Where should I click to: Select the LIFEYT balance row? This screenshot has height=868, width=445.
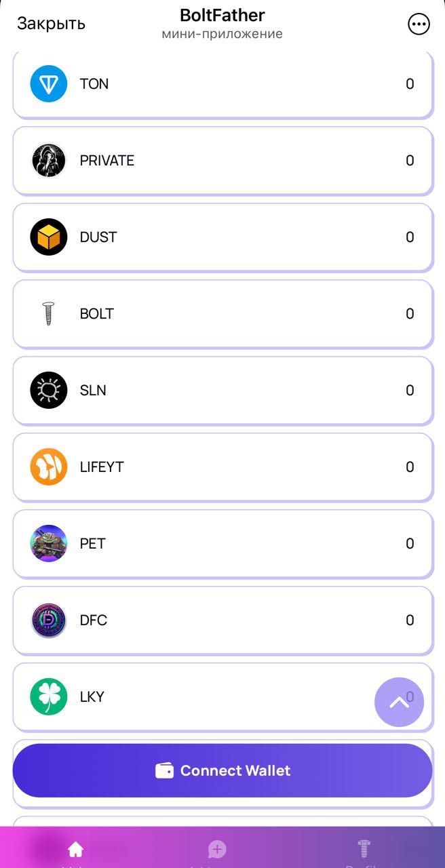(222, 467)
